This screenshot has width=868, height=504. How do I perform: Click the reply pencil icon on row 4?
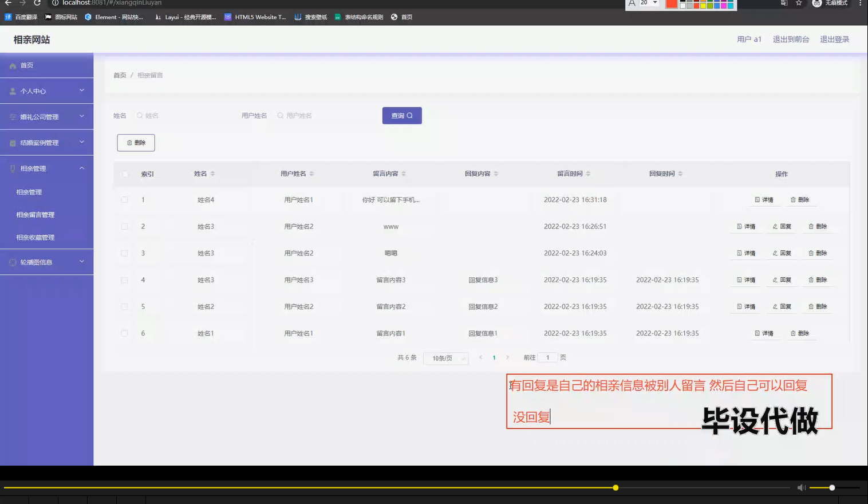click(x=774, y=279)
